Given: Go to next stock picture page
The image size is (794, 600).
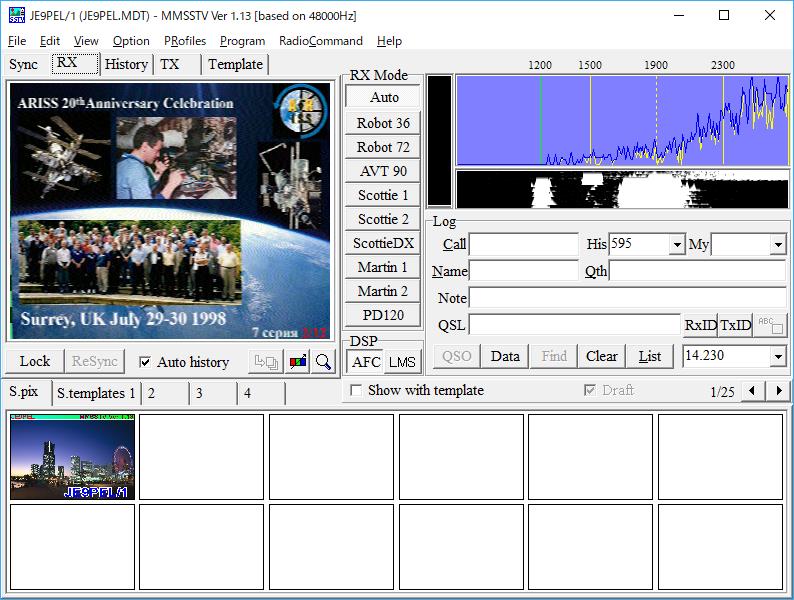Looking at the screenshot, I should (x=779, y=391).
